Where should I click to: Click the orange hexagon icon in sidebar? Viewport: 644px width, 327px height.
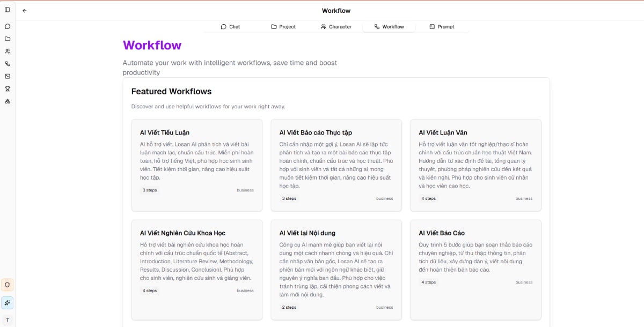[8, 285]
